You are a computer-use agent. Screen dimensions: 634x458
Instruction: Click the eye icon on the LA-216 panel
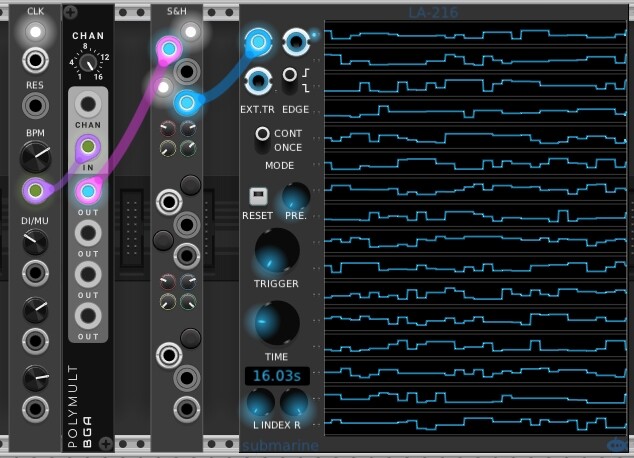[x=617, y=446]
